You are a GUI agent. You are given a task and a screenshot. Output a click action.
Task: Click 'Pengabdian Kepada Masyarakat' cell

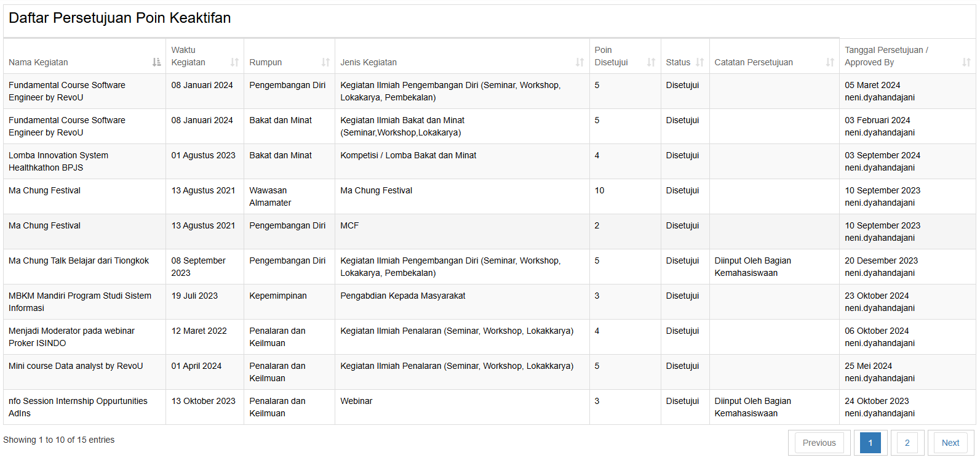462,302
